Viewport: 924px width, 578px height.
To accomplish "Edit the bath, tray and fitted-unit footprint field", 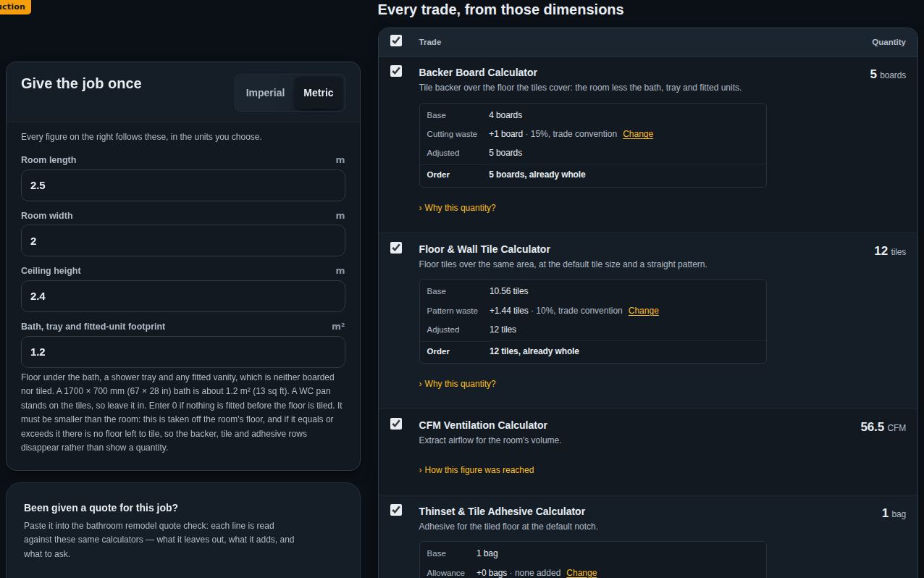I will pos(183,352).
